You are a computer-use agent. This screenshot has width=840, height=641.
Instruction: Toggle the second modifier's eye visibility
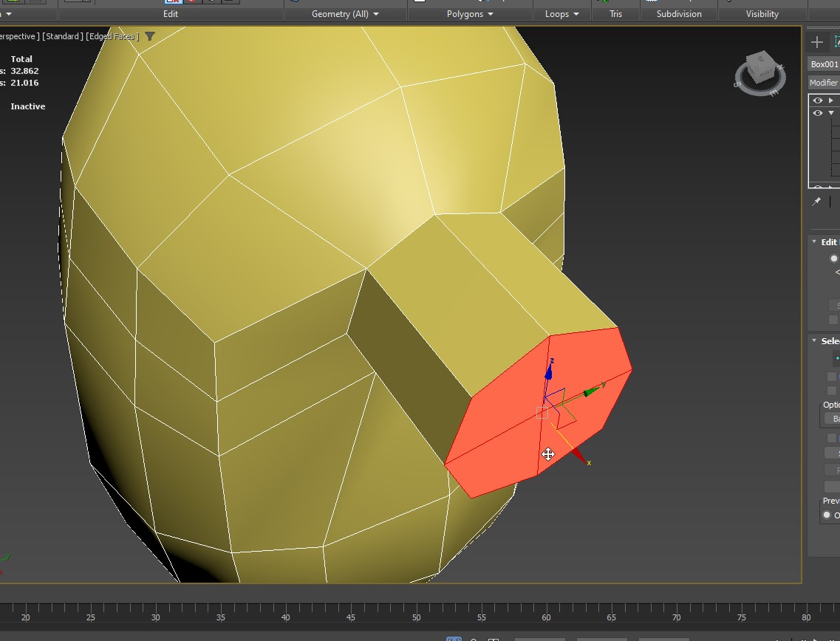point(817,113)
